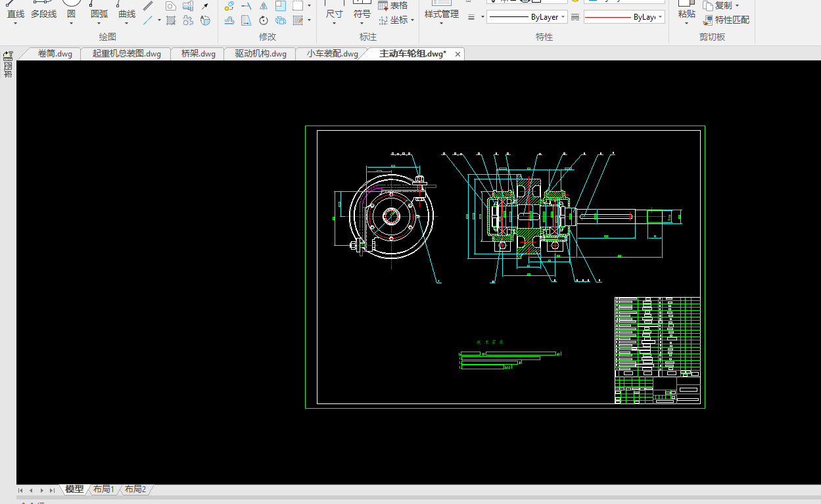Image resolution: width=821 pixels, height=504 pixels.
Task: Switch to the 布局1 layout tab
Action: pyautogui.click(x=104, y=490)
